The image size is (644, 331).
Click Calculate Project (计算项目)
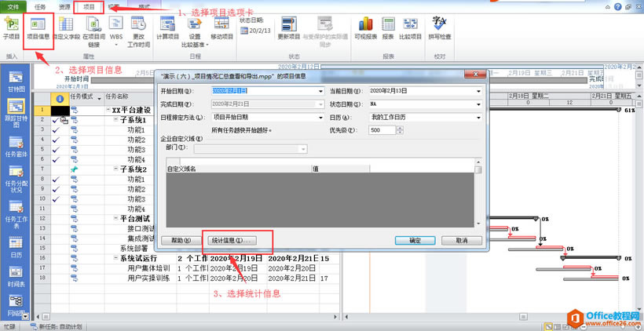(x=168, y=28)
